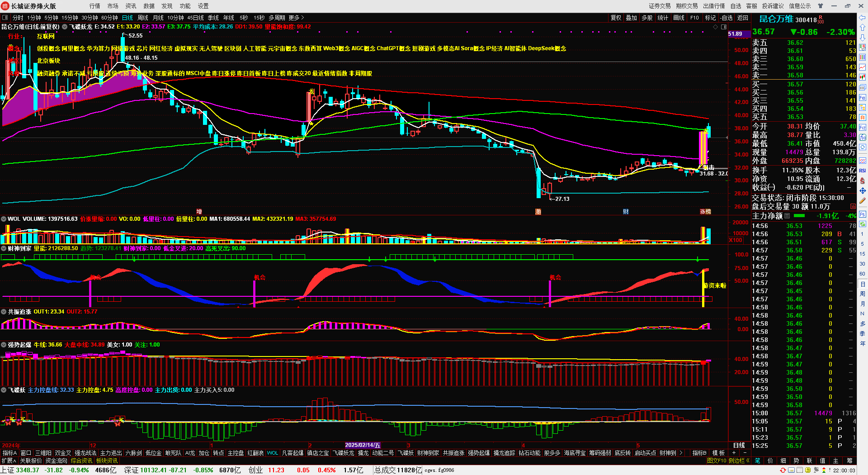Click the 主力净额 list detail icon
This screenshot has width=868, height=475.
pyautogui.click(x=787, y=216)
